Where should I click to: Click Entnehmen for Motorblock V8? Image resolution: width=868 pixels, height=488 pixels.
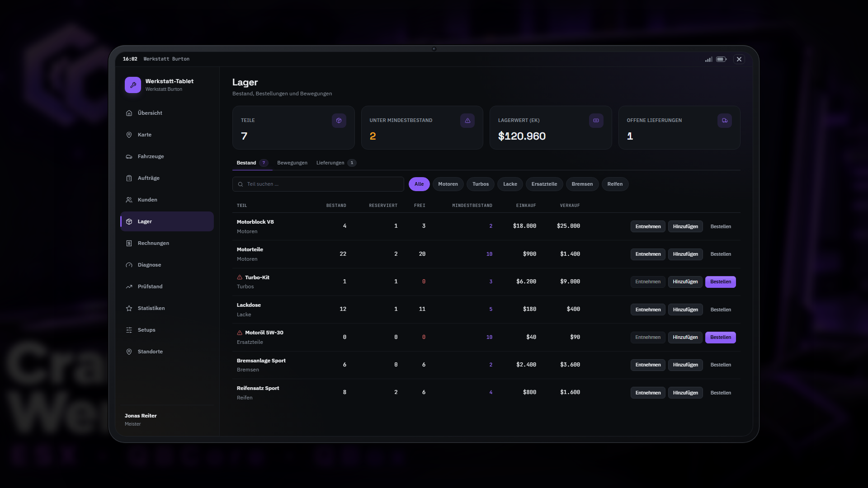(648, 226)
